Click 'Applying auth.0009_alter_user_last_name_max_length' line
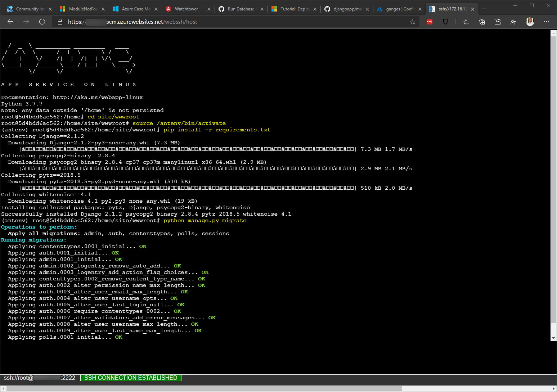This screenshot has height=392, width=557. [105, 330]
